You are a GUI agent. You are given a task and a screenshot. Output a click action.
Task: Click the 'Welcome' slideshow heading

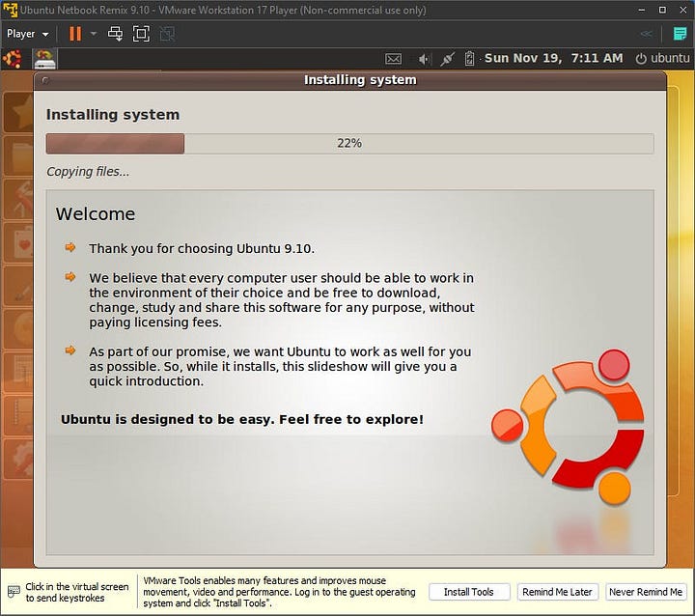[x=96, y=214]
